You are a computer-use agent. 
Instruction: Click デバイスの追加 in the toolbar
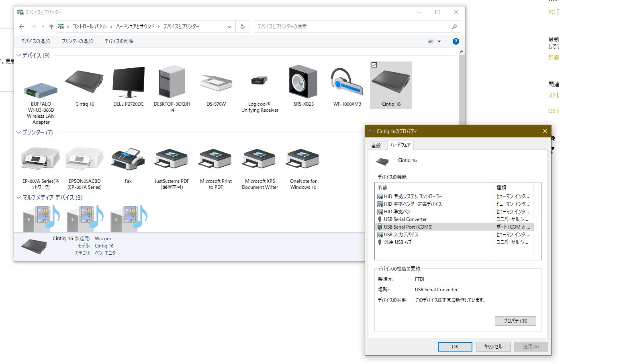pyautogui.click(x=35, y=41)
